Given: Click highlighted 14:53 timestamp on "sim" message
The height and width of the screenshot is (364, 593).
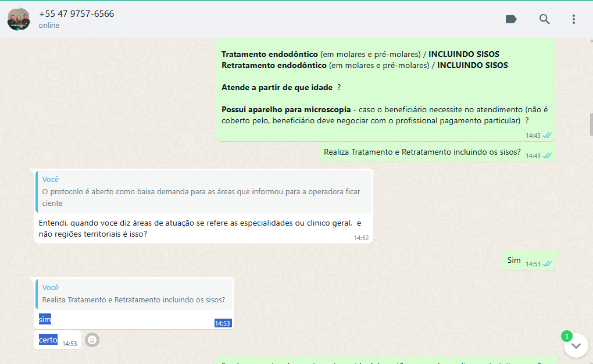Looking at the screenshot, I should tap(222, 323).
